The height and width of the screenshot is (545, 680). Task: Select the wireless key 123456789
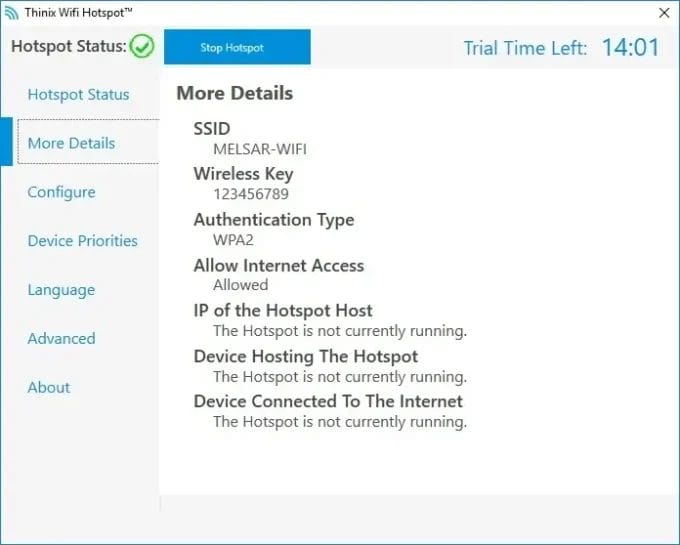[251, 194]
